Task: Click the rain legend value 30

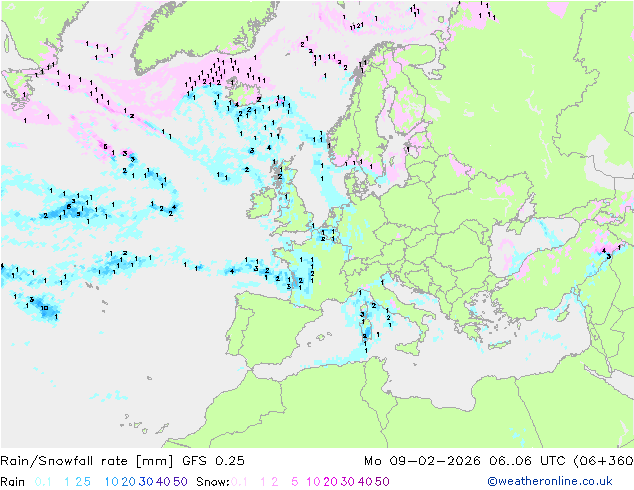Action: point(146,482)
